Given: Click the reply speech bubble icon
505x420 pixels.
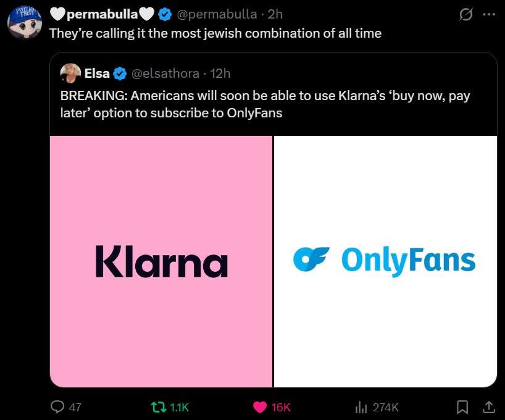Looking at the screenshot, I should [x=57, y=407].
